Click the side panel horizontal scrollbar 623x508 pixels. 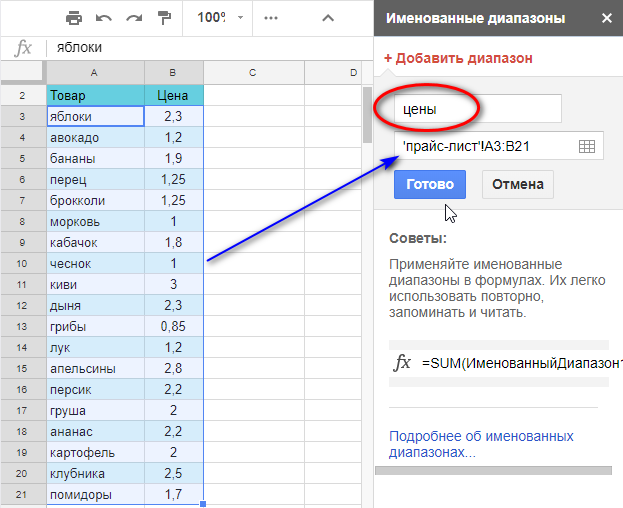493,471
